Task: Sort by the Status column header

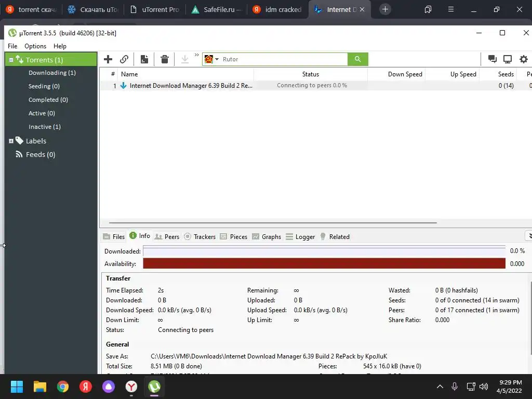Action: coord(311,74)
